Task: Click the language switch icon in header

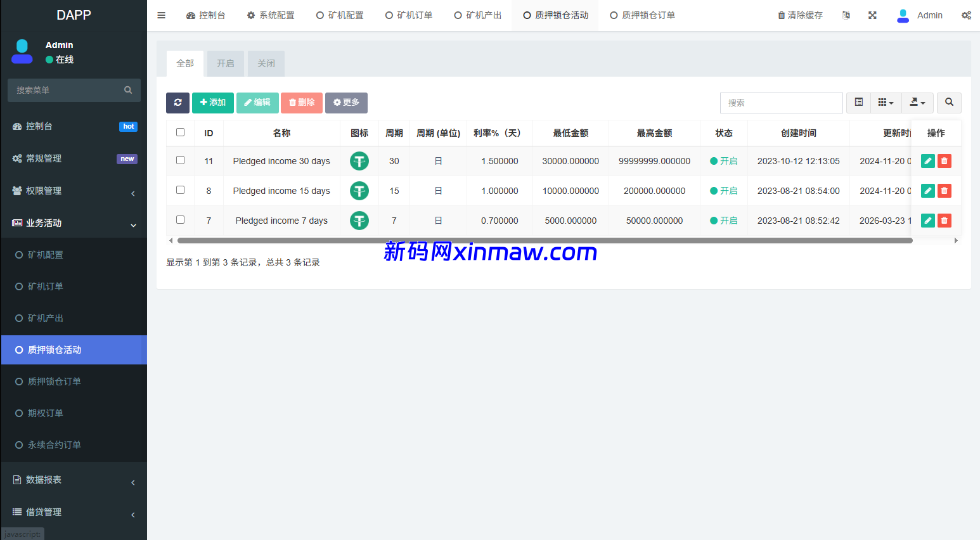Action: tap(846, 15)
